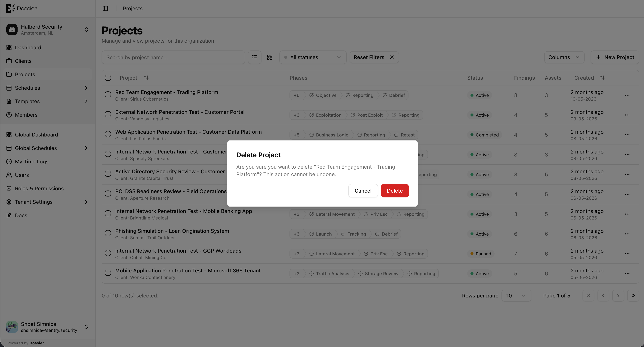Image resolution: width=644 pixels, height=347 pixels.
Task: Expand the Templates submenu chevron
Action: coord(86,101)
